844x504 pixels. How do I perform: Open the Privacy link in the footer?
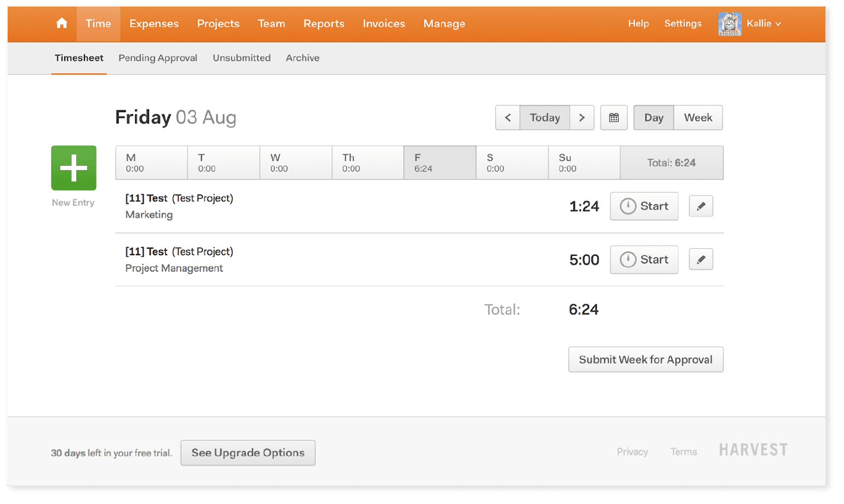pyautogui.click(x=632, y=451)
